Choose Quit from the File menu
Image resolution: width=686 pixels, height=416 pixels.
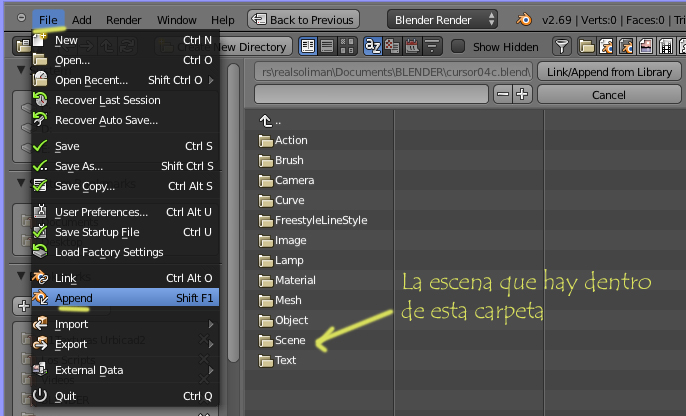point(125,396)
